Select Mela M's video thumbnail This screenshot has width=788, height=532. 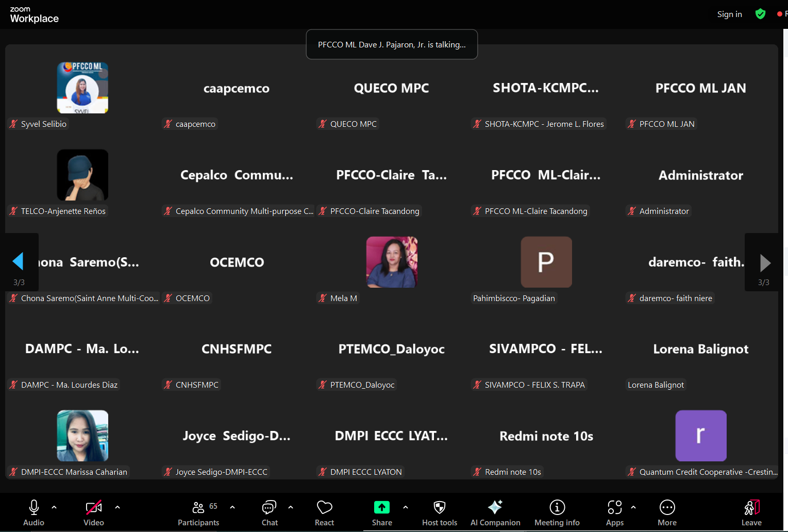point(392,262)
